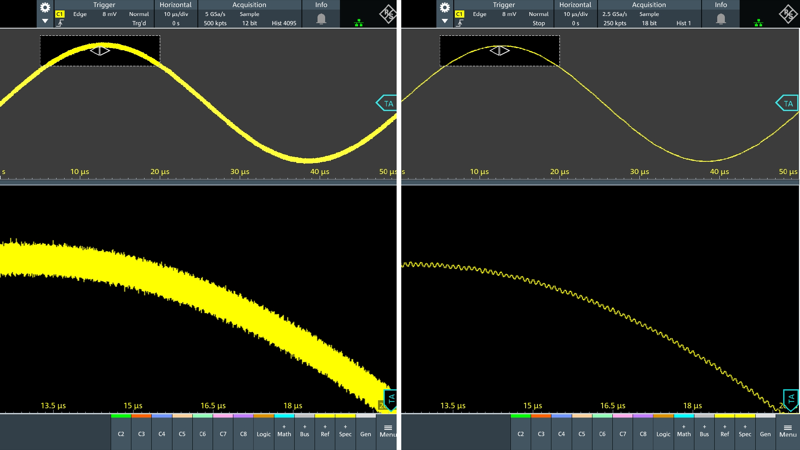Image resolution: width=800 pixels, height=450 pixels.
Task: Open settings gear on the right oscilloscope
Action: pyautogui.click(x=445, y=7)
